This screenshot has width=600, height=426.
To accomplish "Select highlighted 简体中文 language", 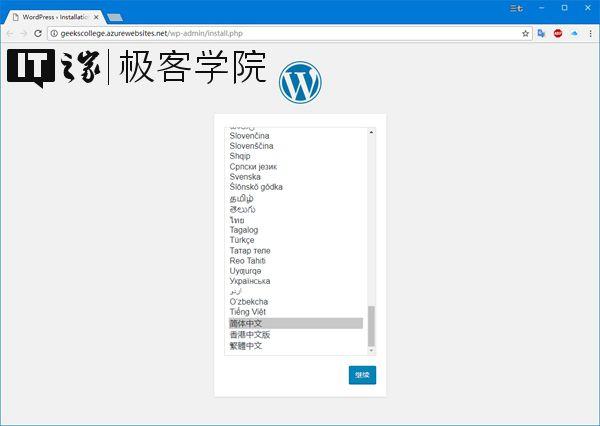I will coord(296,323).
